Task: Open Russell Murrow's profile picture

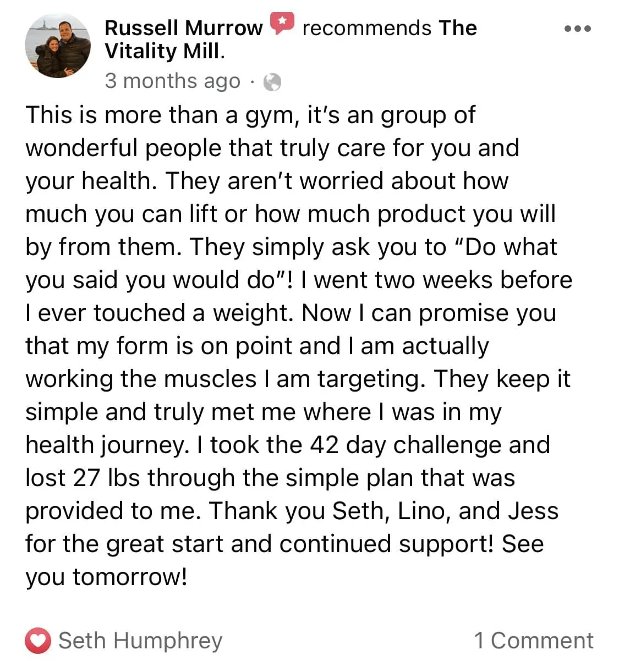Action: 58,45
